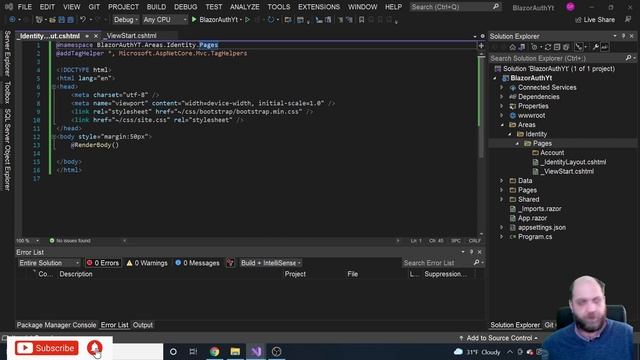
Task: Click the clear filter icon in Error List
Action: click(230, 263)
